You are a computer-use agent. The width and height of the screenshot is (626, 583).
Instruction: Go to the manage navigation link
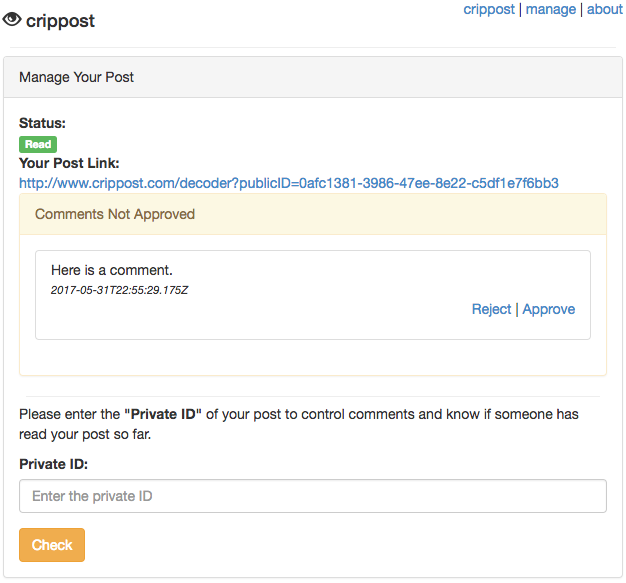coord(550,9)
